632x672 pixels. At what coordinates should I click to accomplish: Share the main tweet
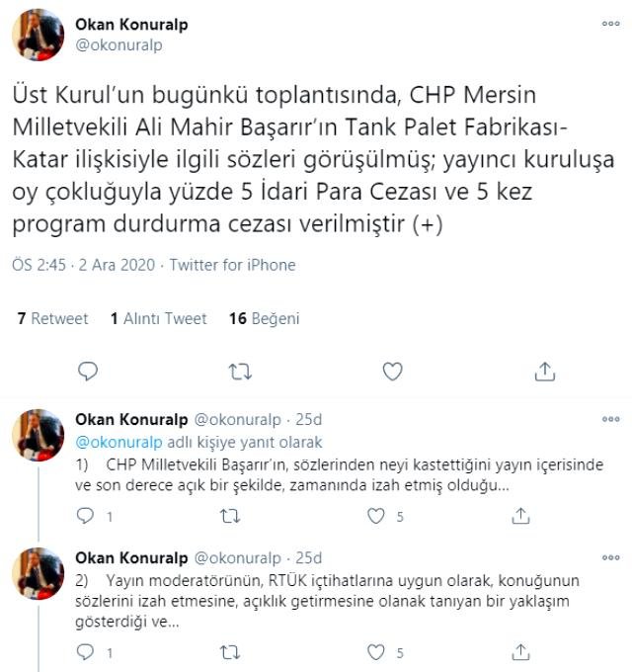pyautogui.click(x=545, y=372)
